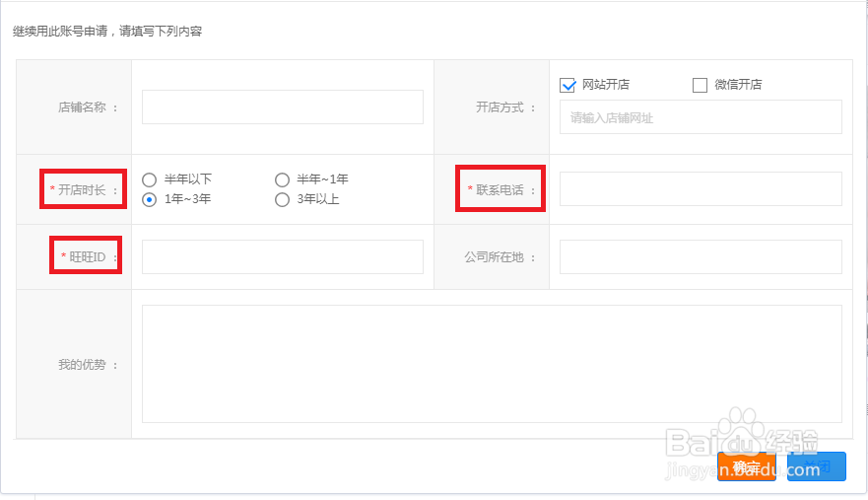Click the 店铺名称 label text
This screenshot has width=868, height=500.
(82, 107)
